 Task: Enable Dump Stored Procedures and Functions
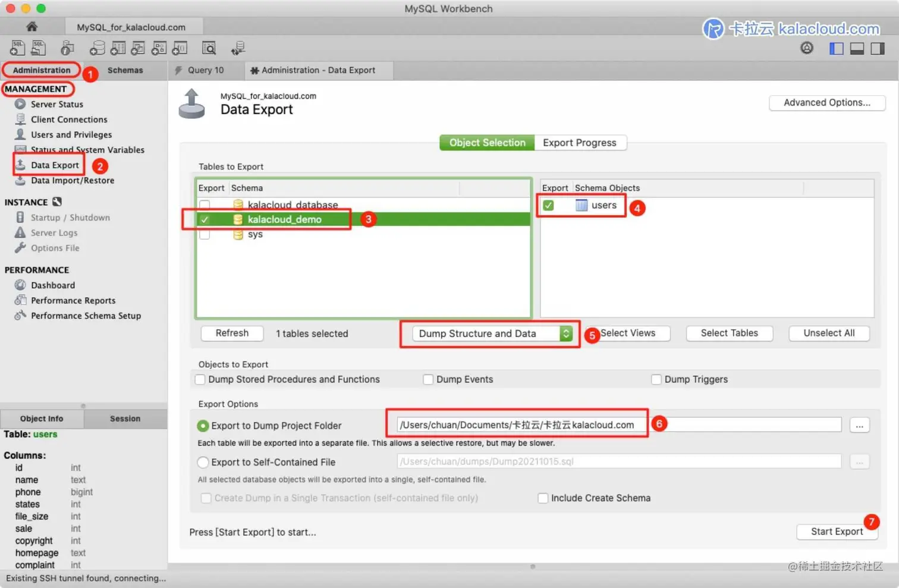click(200, 379)
